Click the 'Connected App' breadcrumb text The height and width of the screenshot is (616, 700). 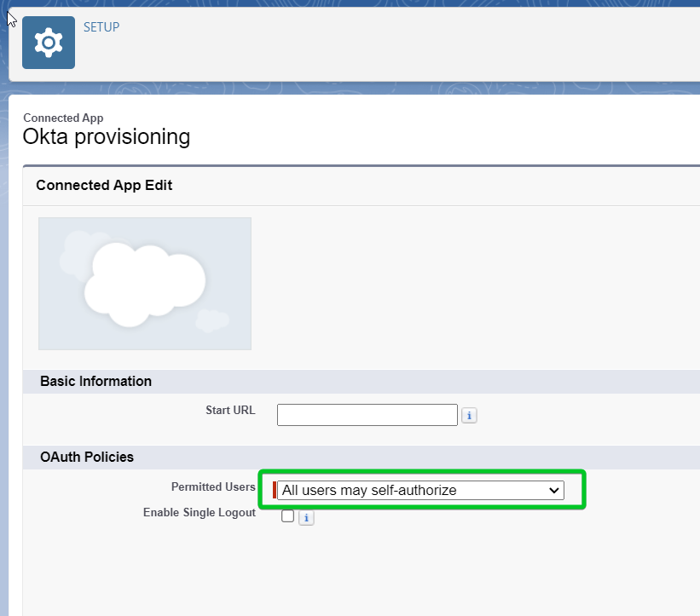coord(63,118)
